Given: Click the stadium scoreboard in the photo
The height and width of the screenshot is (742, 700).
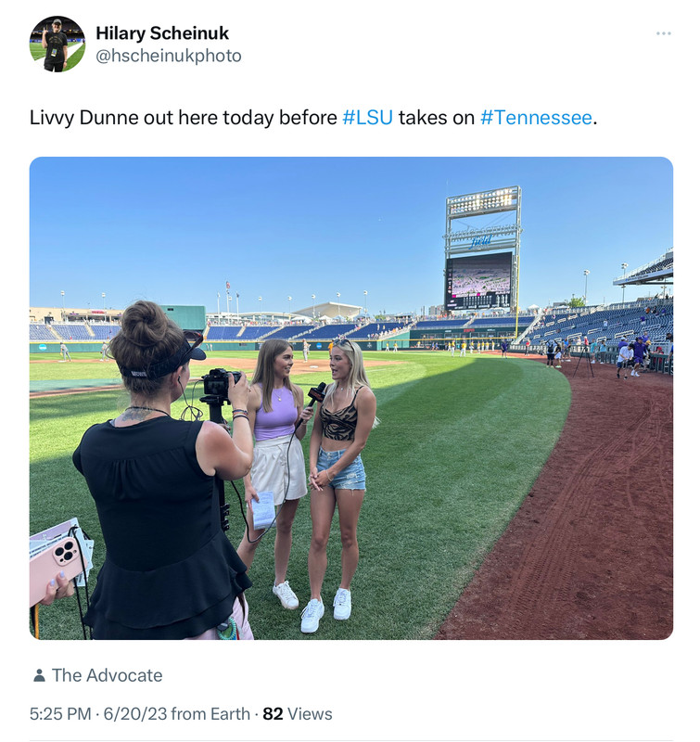Looking at the screenshot, I should [478, 280].
